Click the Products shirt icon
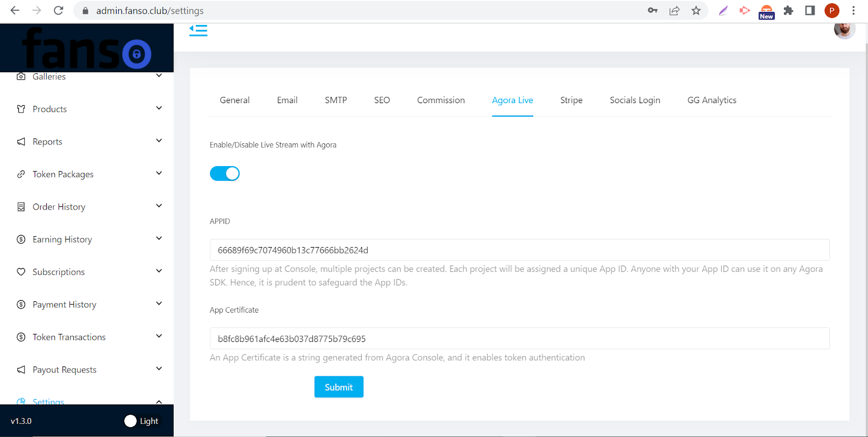Screen dimensions: 868x437 (x=21, y=109)
